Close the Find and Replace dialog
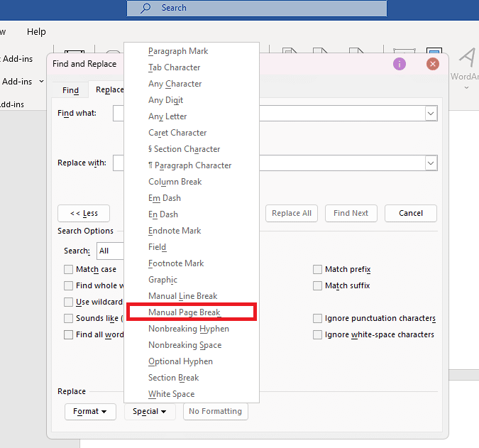Image resolution: width=479 pixels, height=448 pixels. tap(432, 64)
